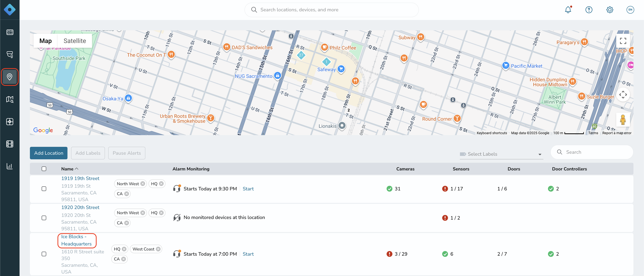644x276 pixels.
Task: Switch to Satellite view tab
Action: [x=75, y=41]
